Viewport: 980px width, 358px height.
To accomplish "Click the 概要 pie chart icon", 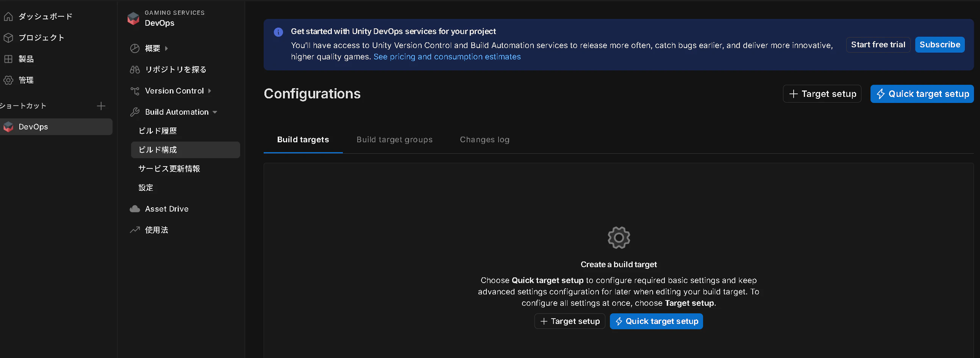I will pos(135,48).
